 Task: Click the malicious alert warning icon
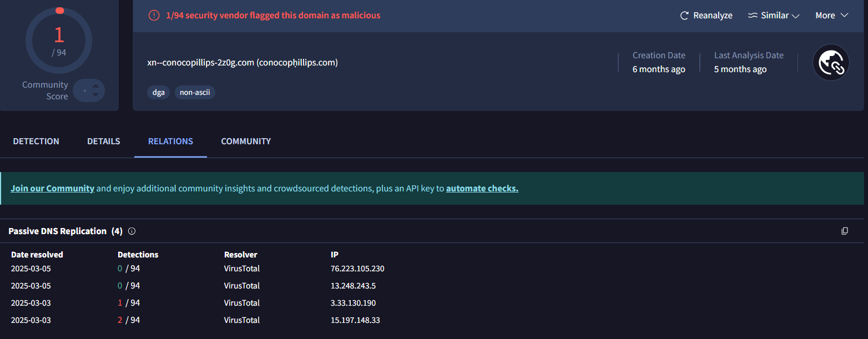point(154,16)
